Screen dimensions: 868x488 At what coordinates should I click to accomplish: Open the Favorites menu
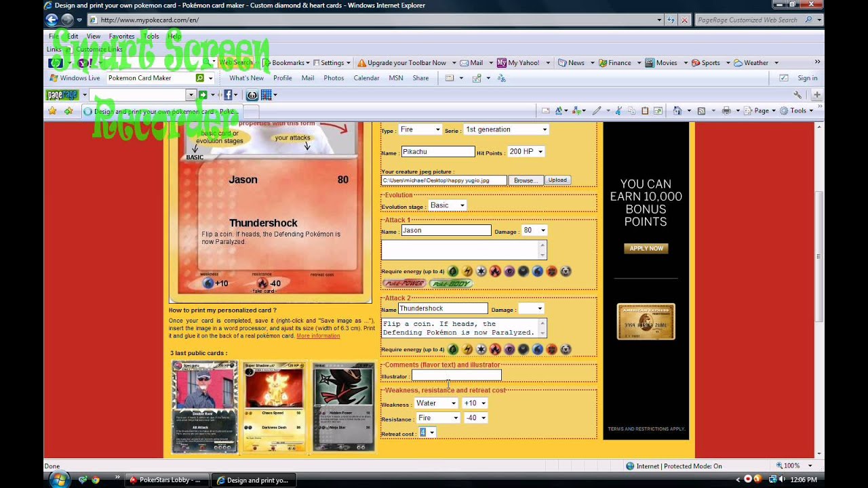coord(122,36)
